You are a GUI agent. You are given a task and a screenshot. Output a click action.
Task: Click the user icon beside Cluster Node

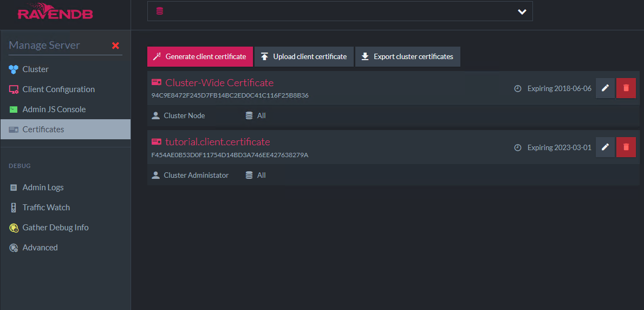coord(155,115)
